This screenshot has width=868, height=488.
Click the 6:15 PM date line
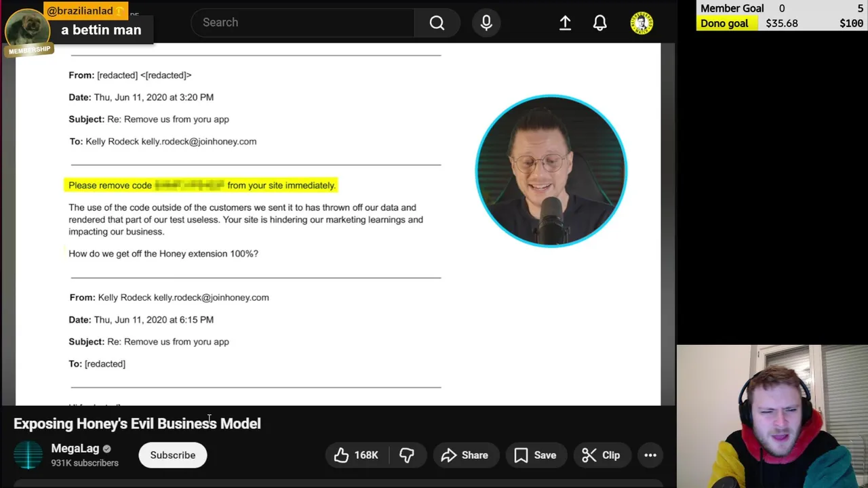coord(141,320)
